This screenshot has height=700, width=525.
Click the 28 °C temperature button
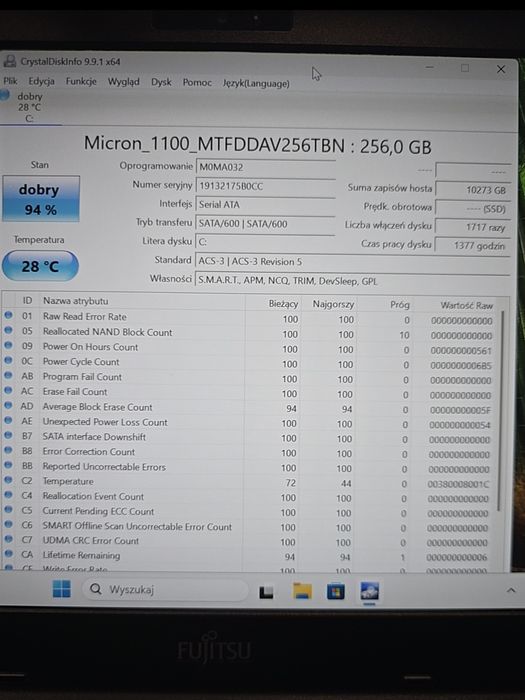click(40, 267)
